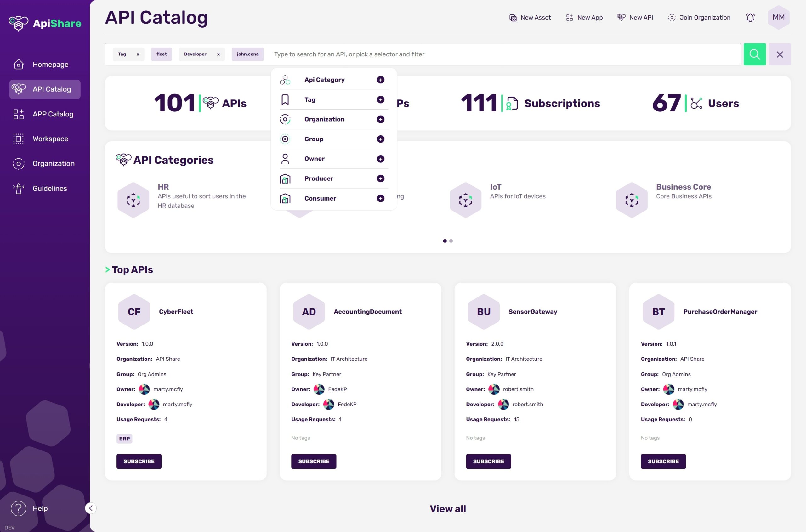Go to Workspace in the sidebar

(50, 139)
